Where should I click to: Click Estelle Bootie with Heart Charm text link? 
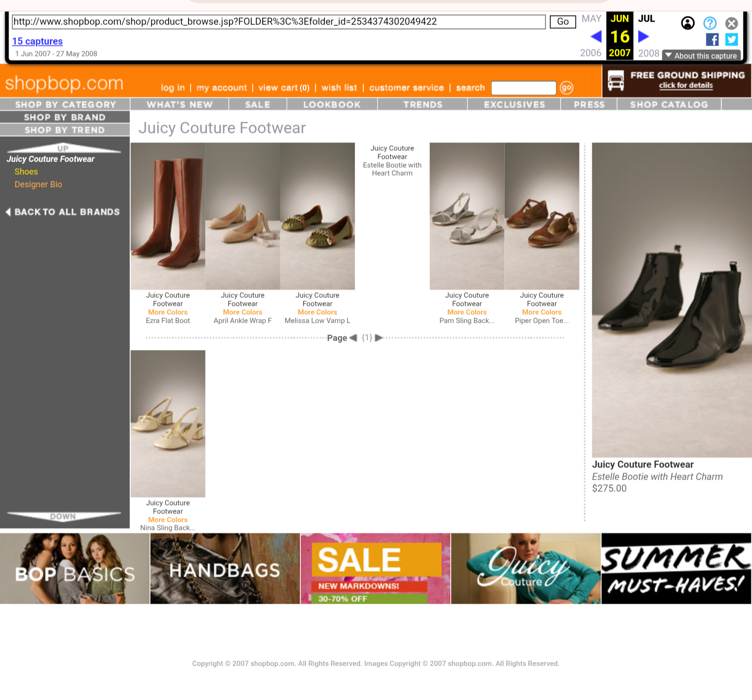tap(392, 169)
